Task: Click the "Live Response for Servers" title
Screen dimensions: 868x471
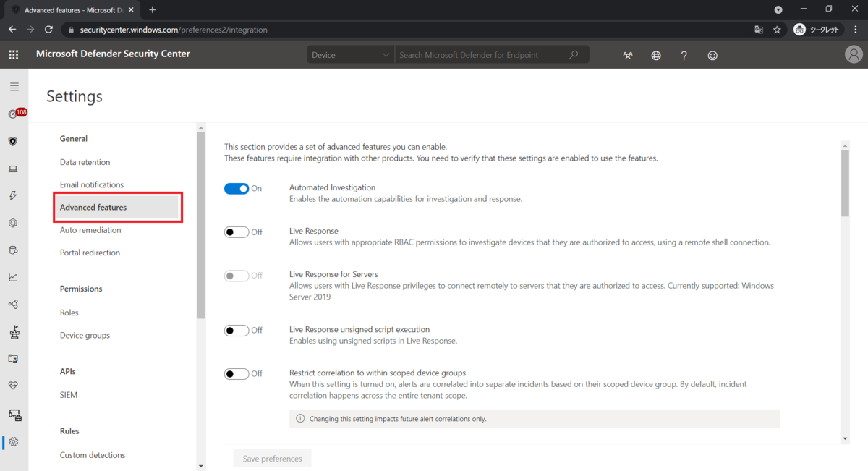Action: coord(333,274)
